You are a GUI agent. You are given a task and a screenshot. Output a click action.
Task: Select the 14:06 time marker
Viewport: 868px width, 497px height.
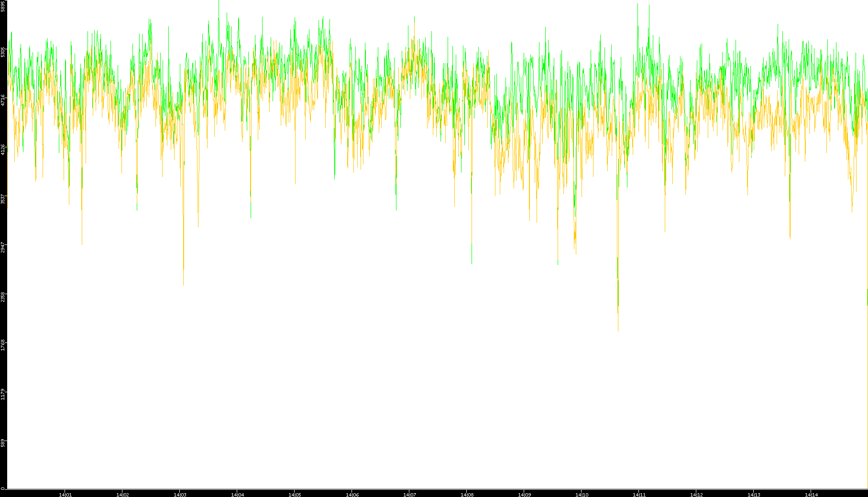click(x=352, y=495)
